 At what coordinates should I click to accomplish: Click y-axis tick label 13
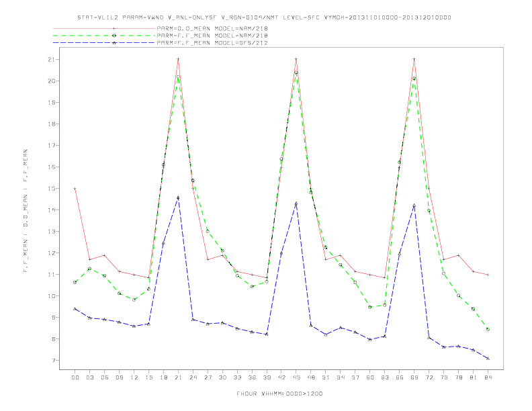click(x=52, y=232)
